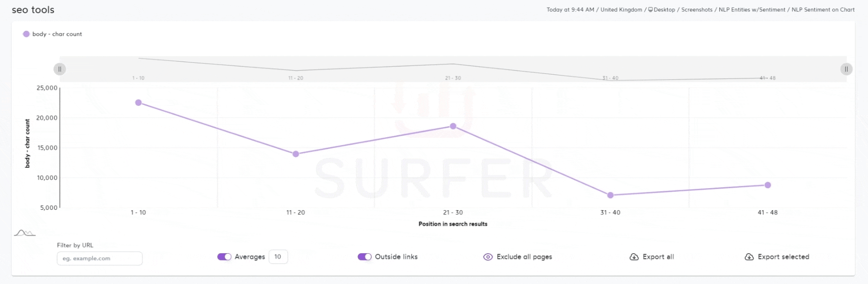
Task: Select the 1 - 10 data point on chart
Action: (138, 103)
